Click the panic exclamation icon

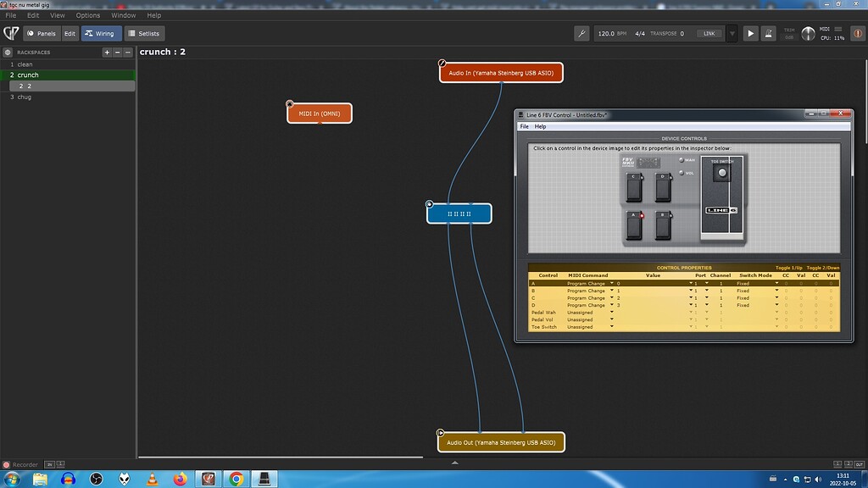[x=858, y=33]
